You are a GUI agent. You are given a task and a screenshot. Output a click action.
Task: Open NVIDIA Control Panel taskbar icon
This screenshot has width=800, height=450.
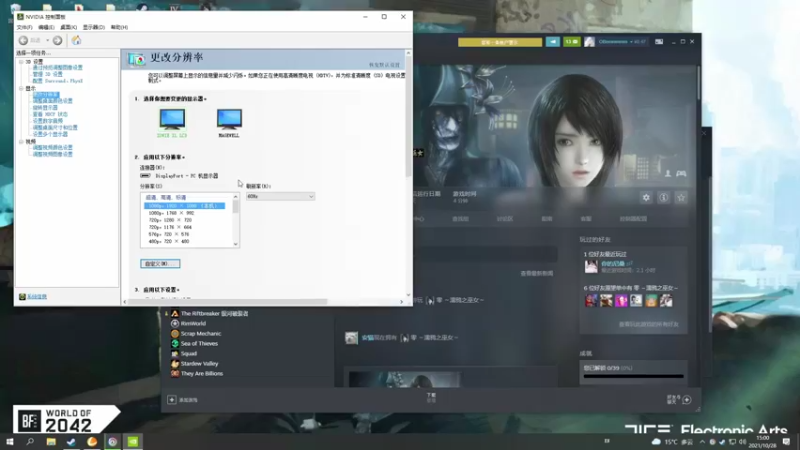[133, 441]
